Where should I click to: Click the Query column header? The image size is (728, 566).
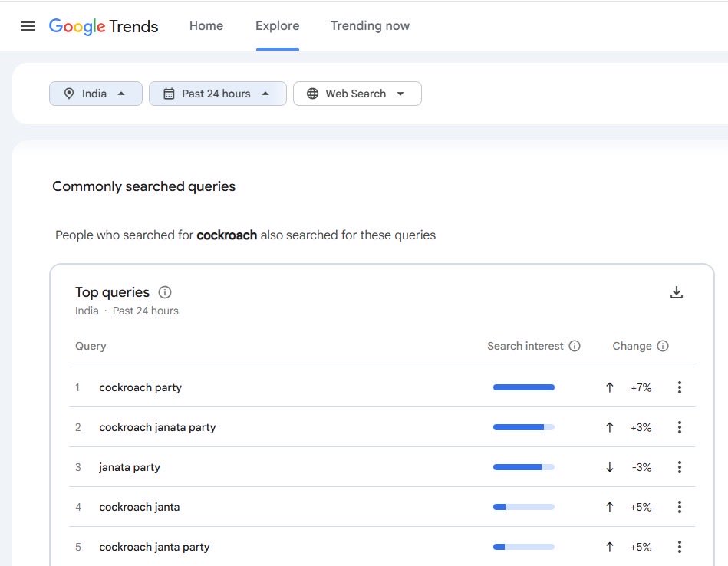(91, 346)
